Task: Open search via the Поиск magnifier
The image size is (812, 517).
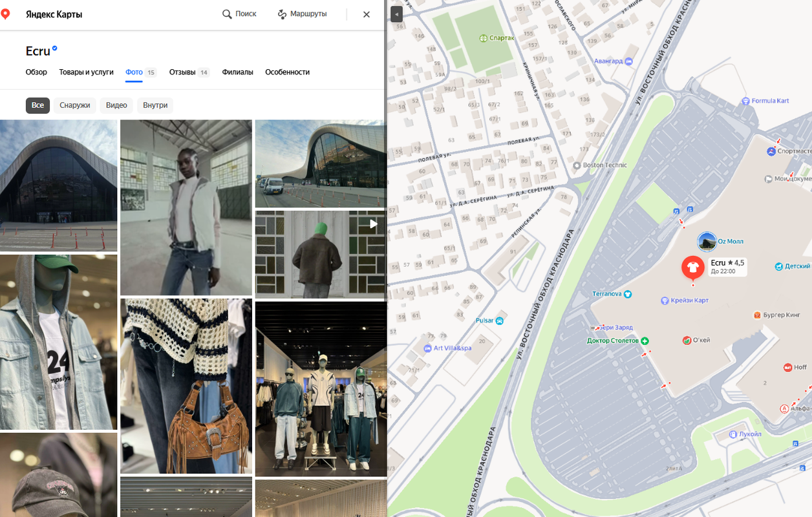Action: tap(239, 14)
